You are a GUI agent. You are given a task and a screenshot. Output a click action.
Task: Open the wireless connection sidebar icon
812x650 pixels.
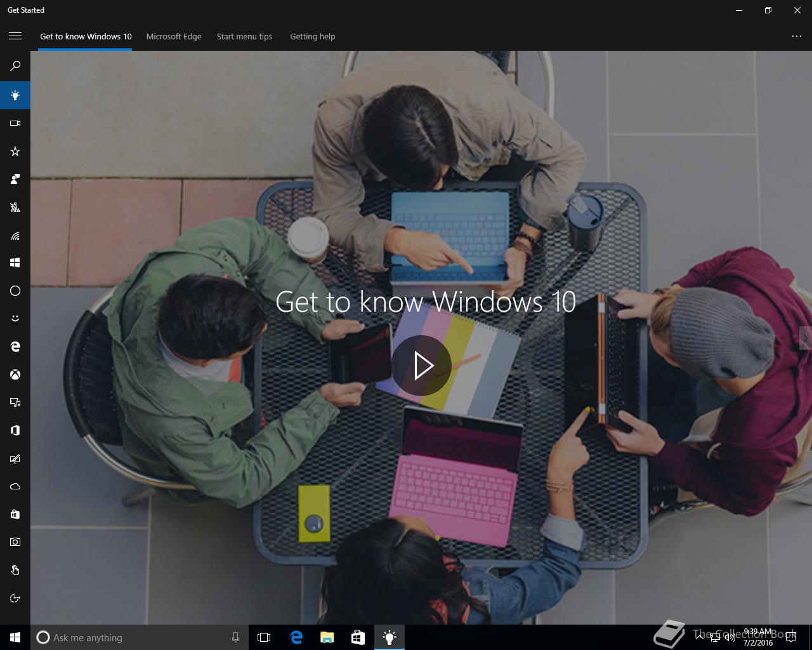[x=15, y=236]
